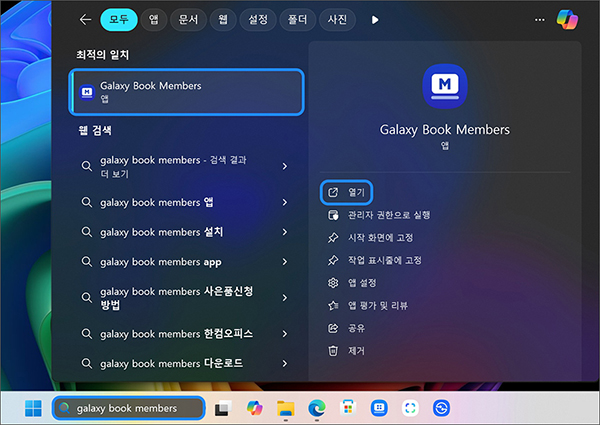Launch Copilot from the taskbar

[254, 408]
